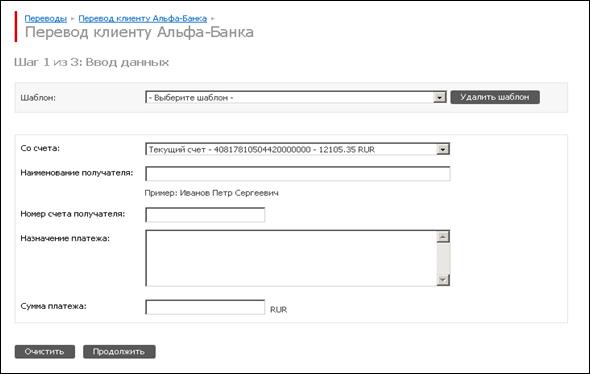Click the Удалить шаблон button
Screen dimensions: 590x374
(x=495, y=97)
